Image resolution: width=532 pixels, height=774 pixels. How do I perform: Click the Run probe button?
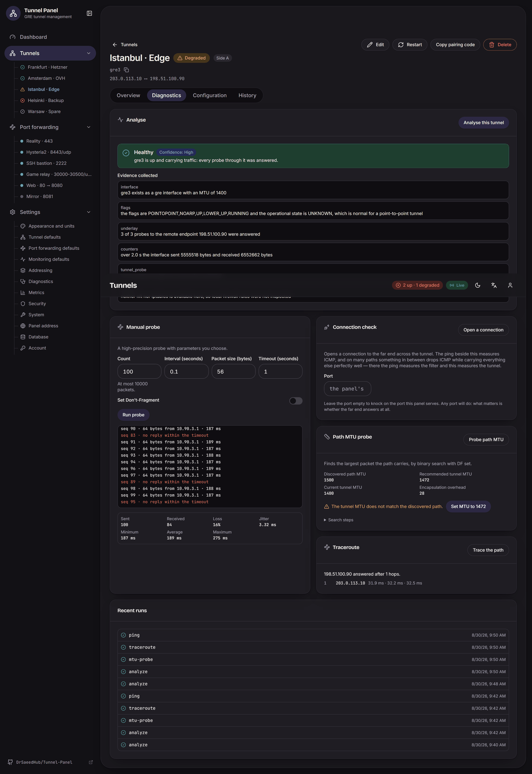point(133,415)
